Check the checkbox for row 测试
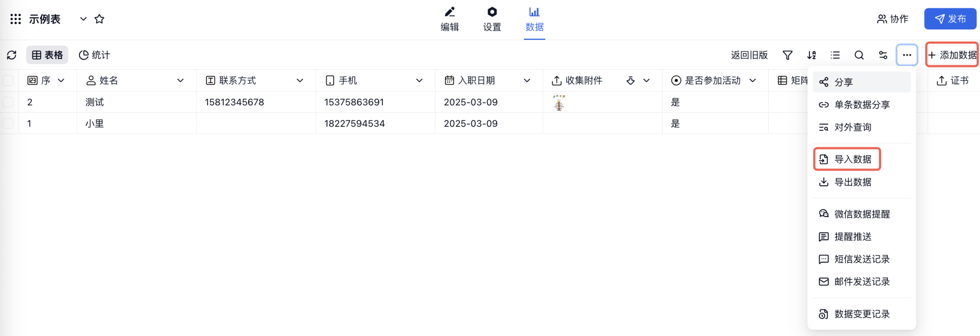The height and width of the screenshot is (336, 980). tap(8, 102)
